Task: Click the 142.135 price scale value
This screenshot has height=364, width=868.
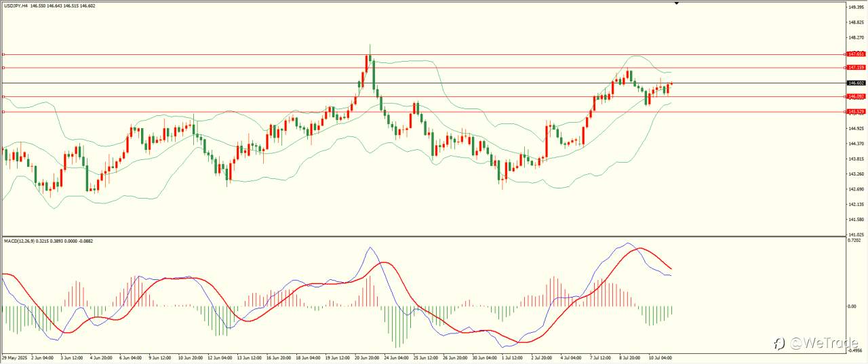Action: tap(856, 204)
